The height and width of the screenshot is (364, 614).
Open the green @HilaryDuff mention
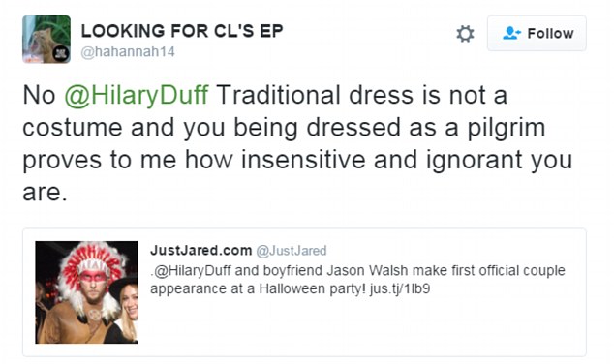(137, 95)
